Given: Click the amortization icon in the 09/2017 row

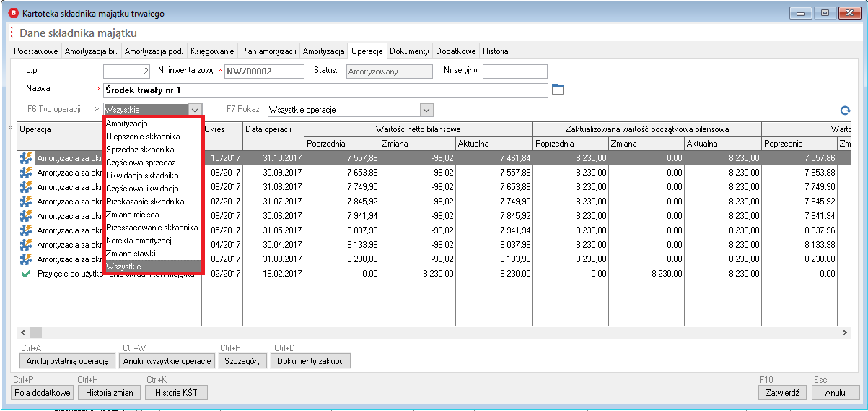Looking at the screenshot, I should [x=26, y=173].
